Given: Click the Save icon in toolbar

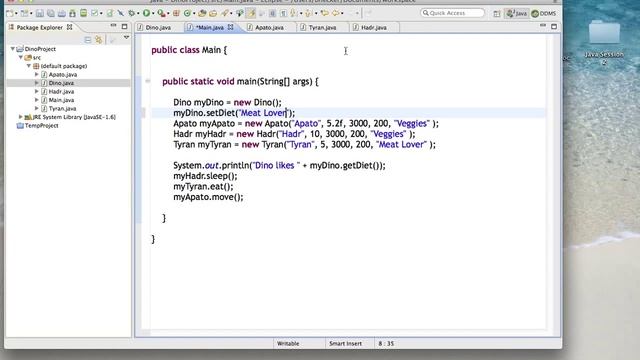Looking at the screenshot, I should tap(40, 13).
